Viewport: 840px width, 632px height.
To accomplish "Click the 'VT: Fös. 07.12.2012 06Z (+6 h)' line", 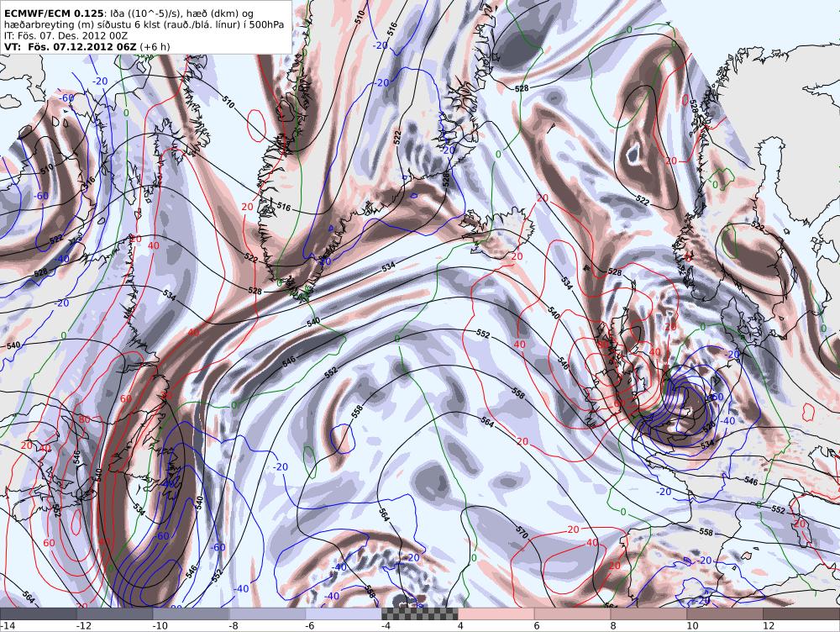I will 87,46.
